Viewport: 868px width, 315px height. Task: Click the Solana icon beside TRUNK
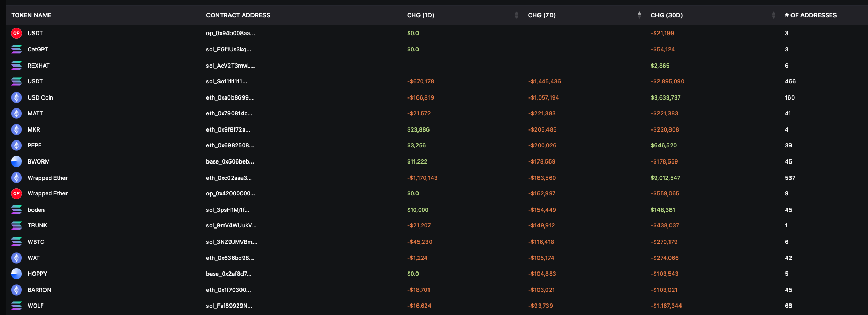coord(17,225)
